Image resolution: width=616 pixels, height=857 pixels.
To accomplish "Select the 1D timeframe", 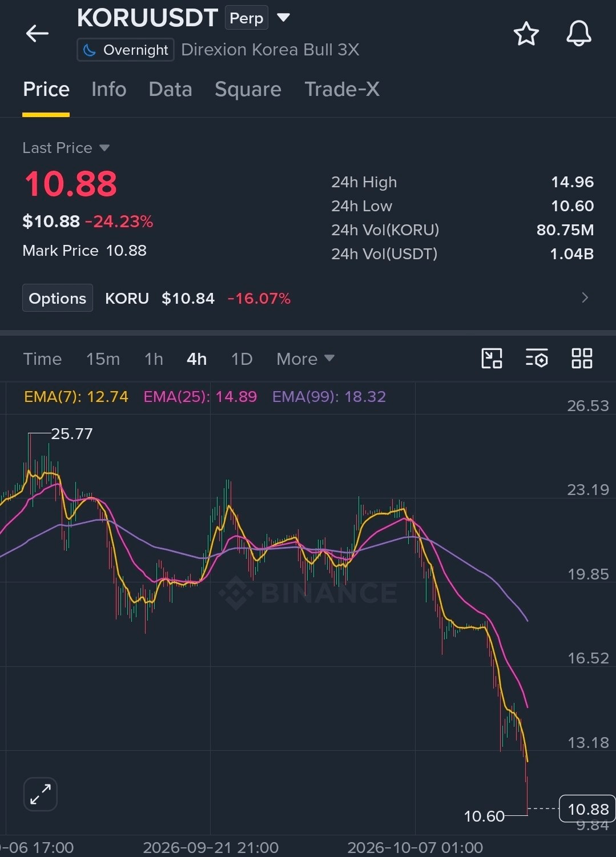I will tap(241, 359).
